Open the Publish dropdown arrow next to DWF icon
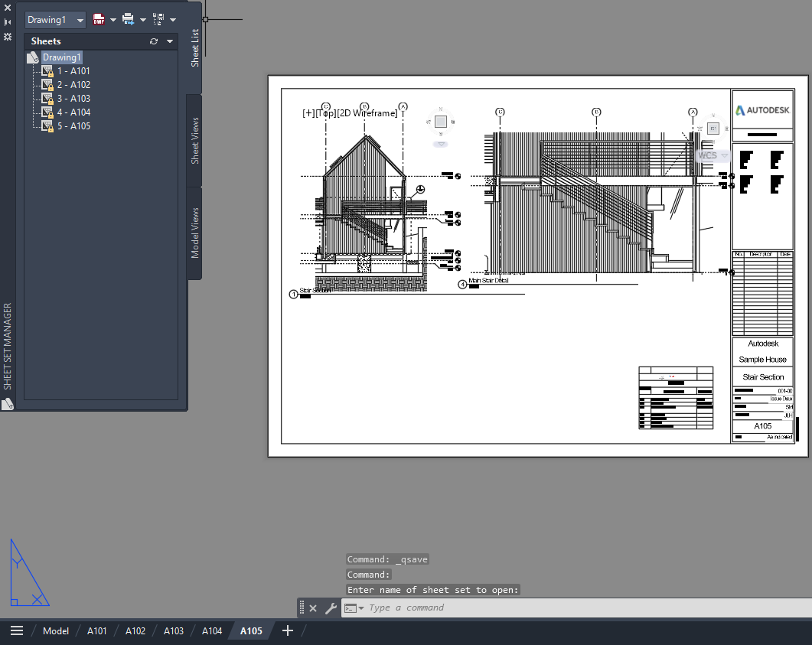Screen dimensions: 812x645 click(113, 19)
